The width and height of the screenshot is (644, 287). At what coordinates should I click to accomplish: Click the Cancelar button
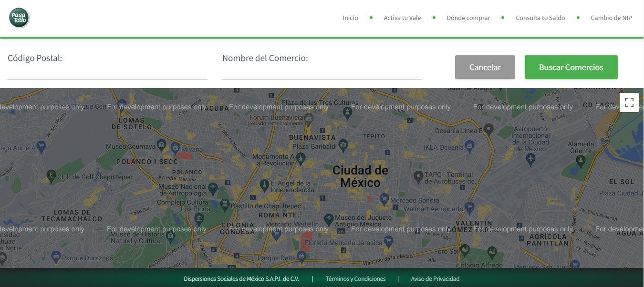(485, 67)
